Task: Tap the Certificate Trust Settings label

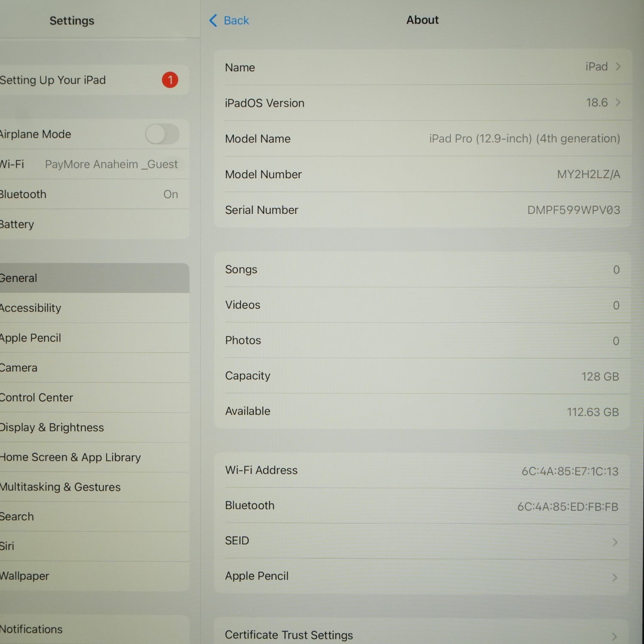Action: pyautogui.click(x=289, y=635)
